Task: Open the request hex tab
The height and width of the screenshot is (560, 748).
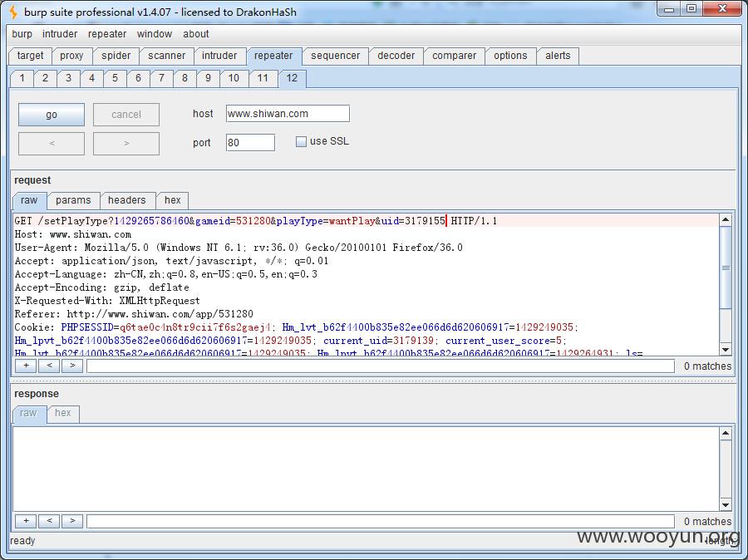Action: tap(173, 200)
